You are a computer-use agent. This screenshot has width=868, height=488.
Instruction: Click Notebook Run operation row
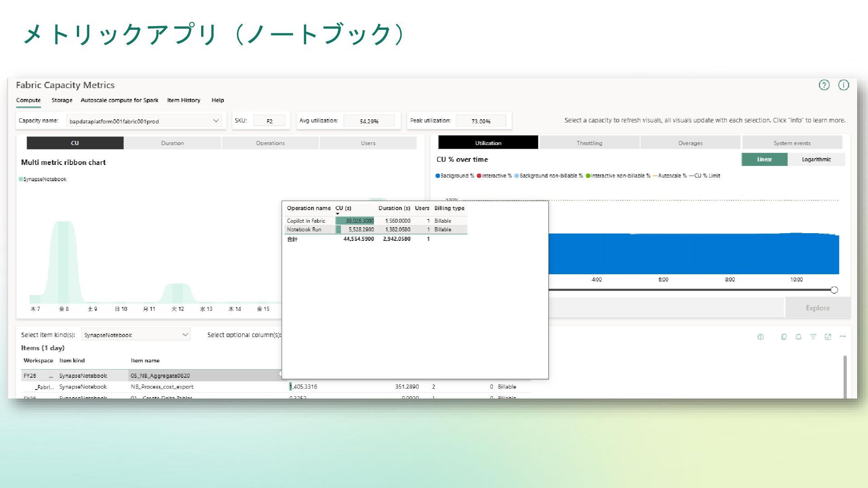pos(376,230)
